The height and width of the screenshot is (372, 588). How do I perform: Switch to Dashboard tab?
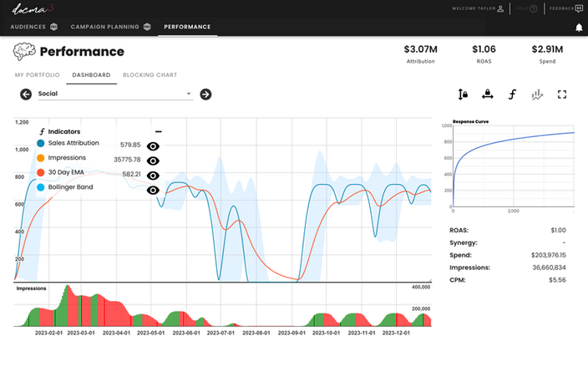pos(91,74)
